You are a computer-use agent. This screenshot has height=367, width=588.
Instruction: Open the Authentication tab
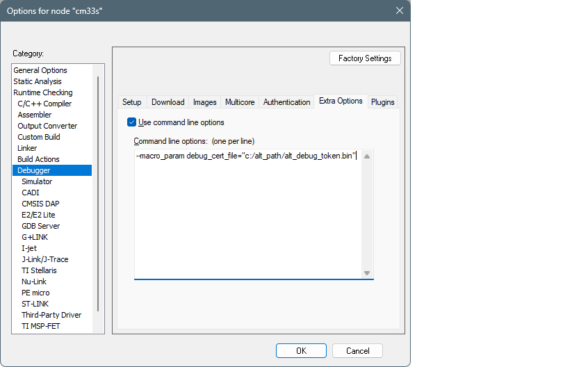286,102
